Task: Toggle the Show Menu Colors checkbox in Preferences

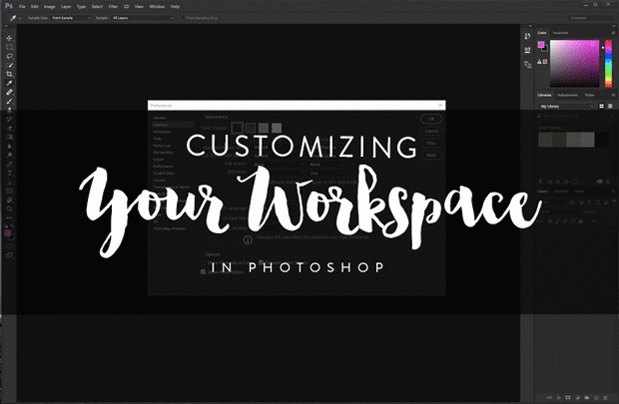Action: [x=203, y=272]
